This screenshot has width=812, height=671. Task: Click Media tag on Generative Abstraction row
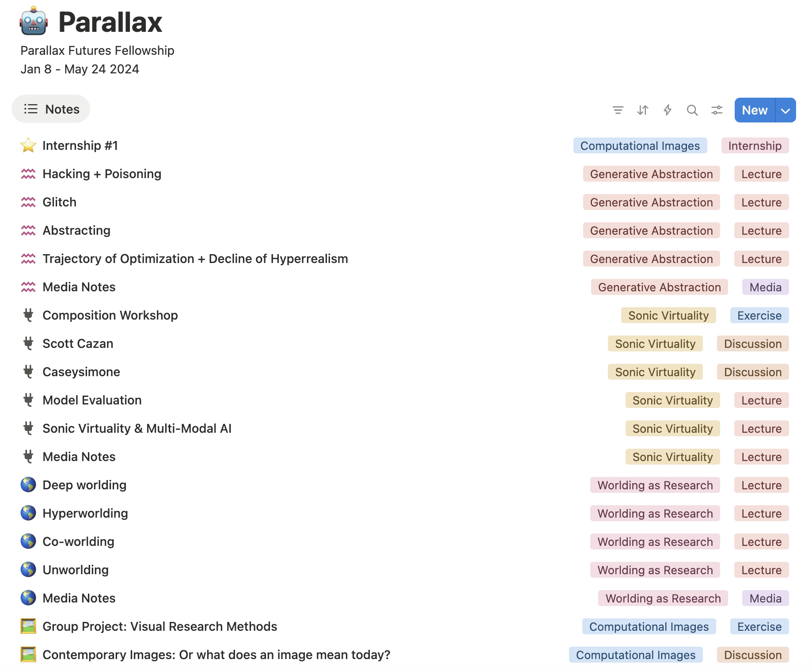(766, 287)
